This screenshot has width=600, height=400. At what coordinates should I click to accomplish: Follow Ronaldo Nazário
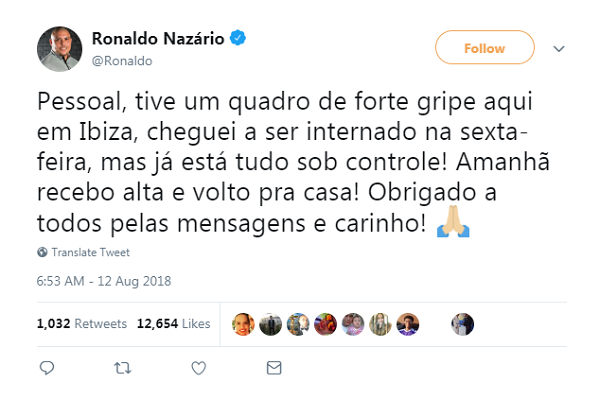[484, 47]
